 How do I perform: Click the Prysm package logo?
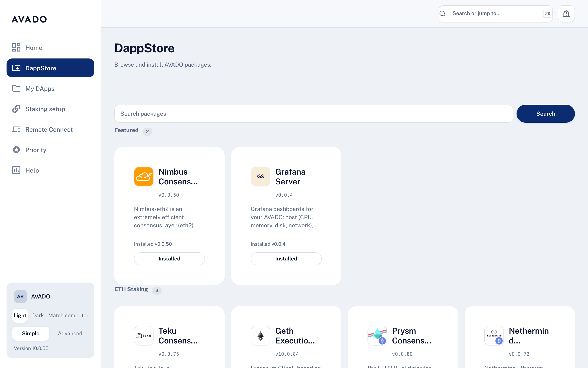377,336
